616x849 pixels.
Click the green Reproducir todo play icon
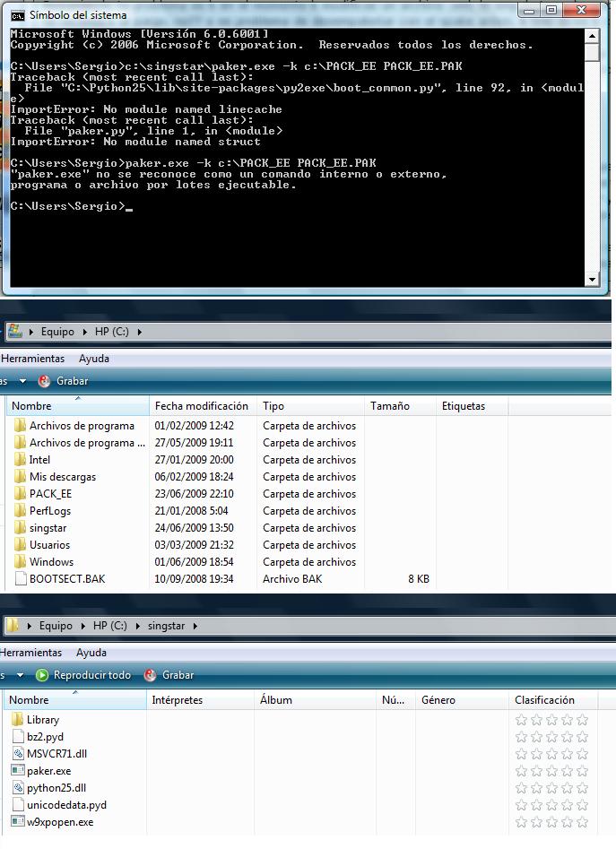41,675
